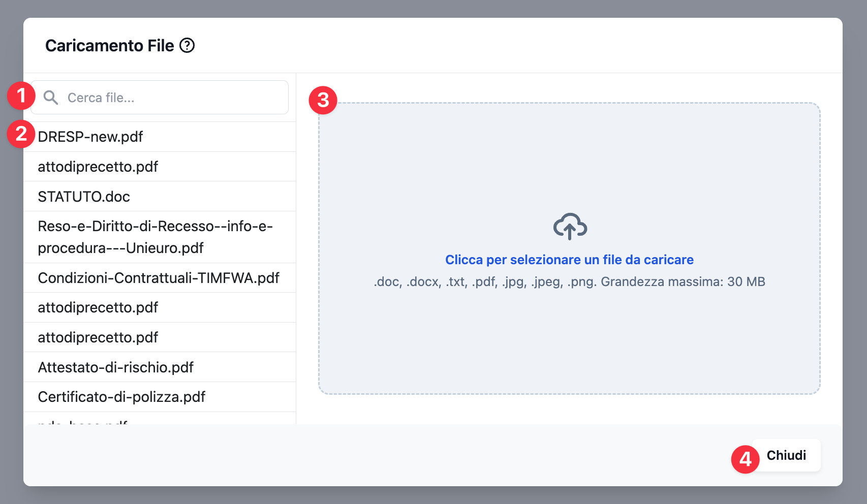Click the red number 3 badge
This screenshot has height=504, width=867.
(x=323, y=100)
